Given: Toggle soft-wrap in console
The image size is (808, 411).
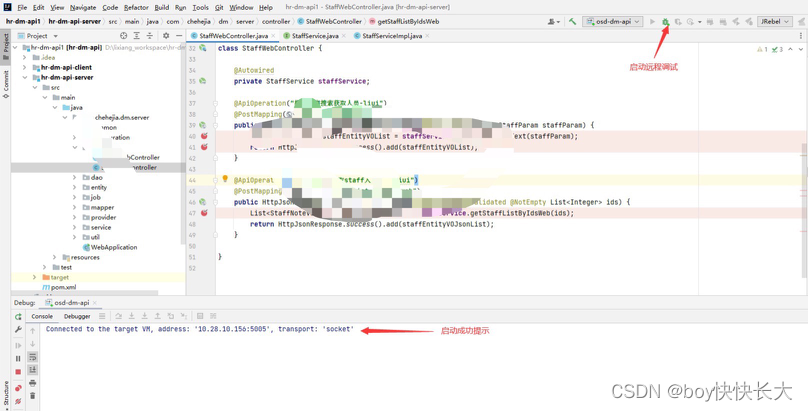Looking at the screenshot, I should (x=32, y=357).
